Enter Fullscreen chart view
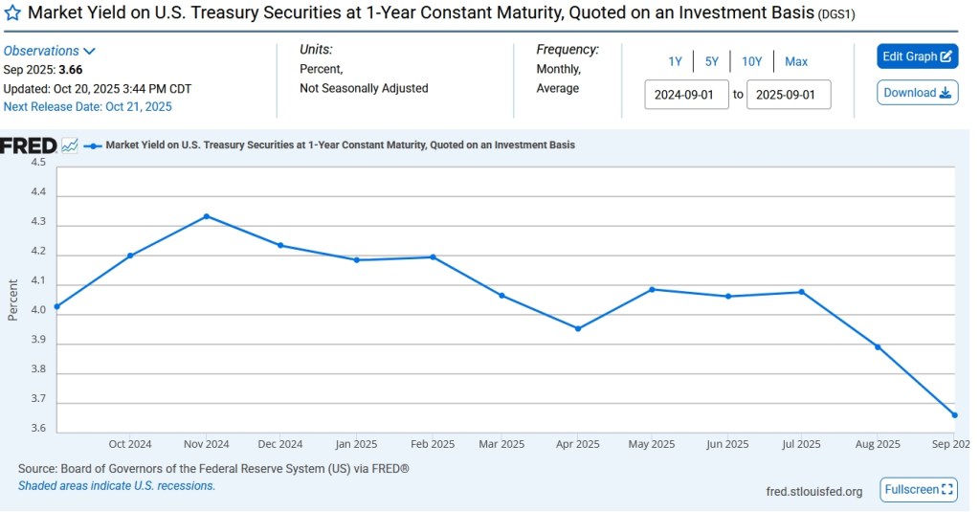The width and height of the screenshot is (980, 512). pos(918,489)
